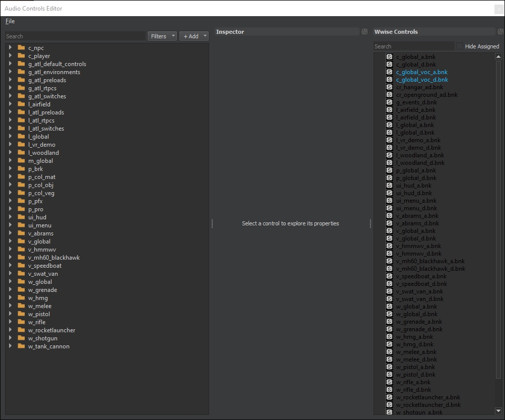Expand the c_player folder
This screenshot has width=505, height=420.
10,56
